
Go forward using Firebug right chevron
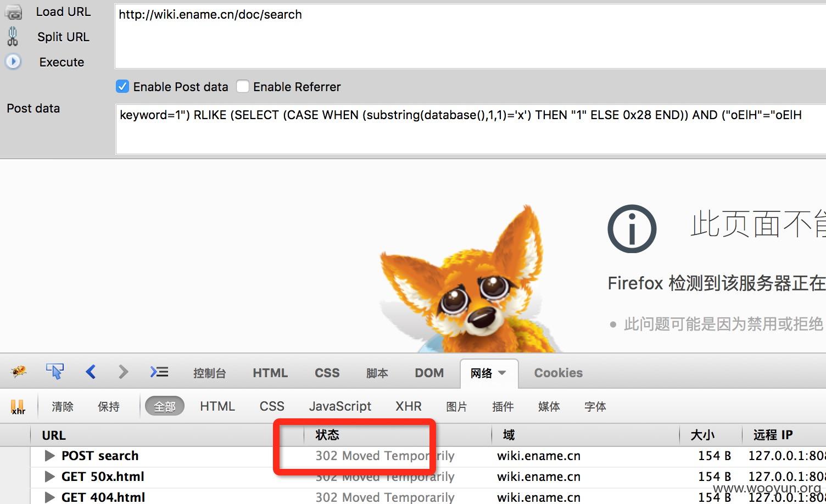coord(124,372)
